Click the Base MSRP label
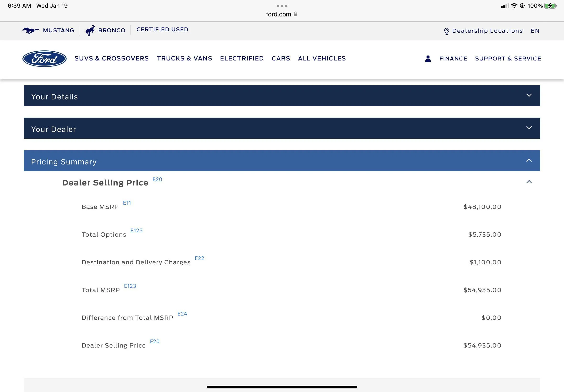This screenshot has height=392, width=564. tap(100, 207)
